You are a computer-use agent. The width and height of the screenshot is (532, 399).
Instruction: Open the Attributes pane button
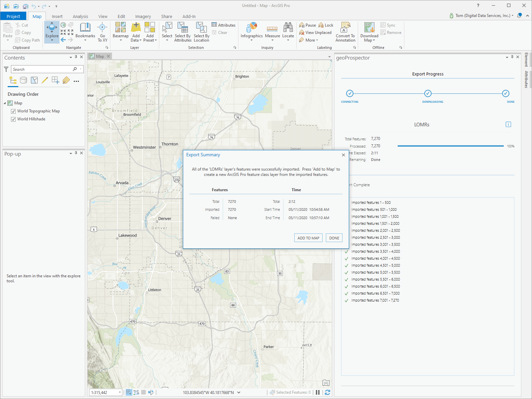pyautogui.click(x=223, y=25)
